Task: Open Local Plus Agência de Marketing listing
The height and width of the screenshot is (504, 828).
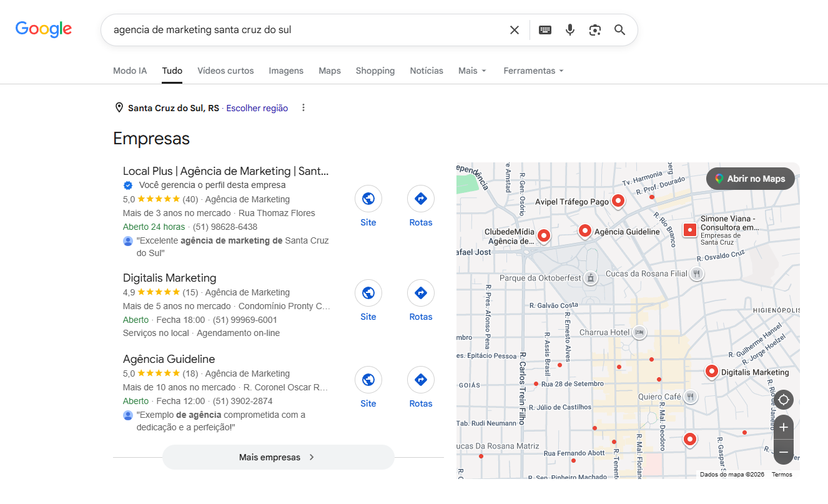Action: [x=225, y=171]
